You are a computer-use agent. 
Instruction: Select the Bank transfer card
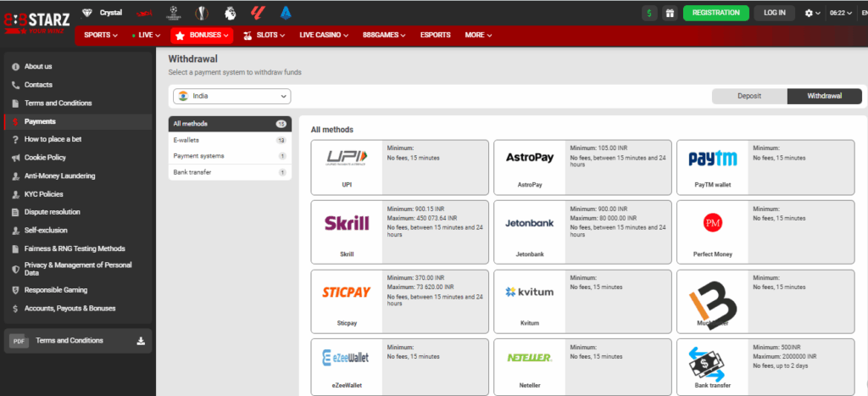coord(765,366)
